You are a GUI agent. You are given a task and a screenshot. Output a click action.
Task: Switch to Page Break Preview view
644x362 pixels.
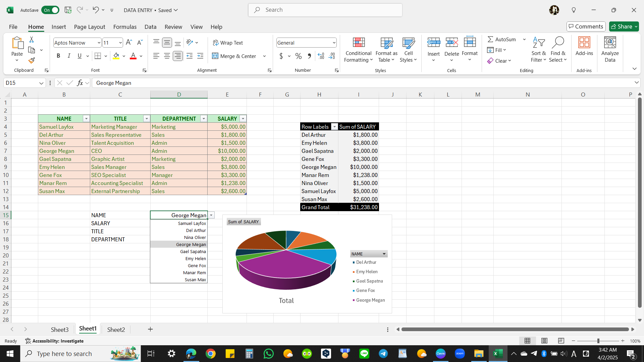[561, 341]
